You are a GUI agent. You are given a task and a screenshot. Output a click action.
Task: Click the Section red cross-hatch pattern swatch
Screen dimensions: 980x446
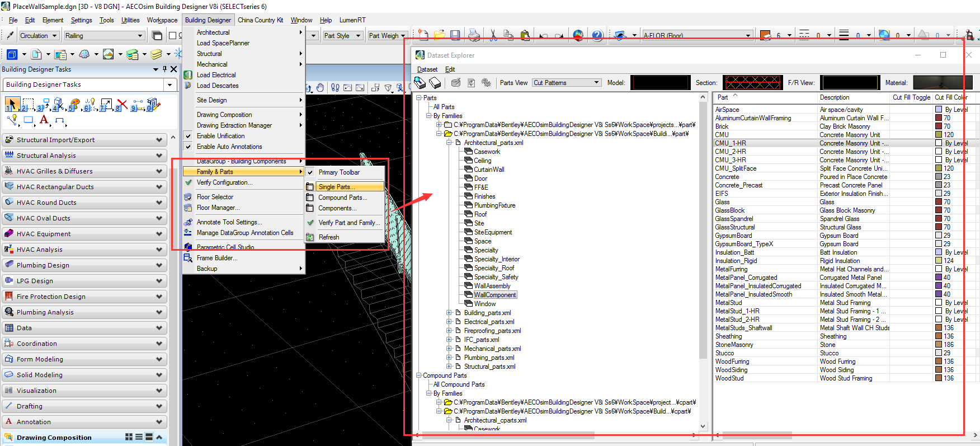752,83
